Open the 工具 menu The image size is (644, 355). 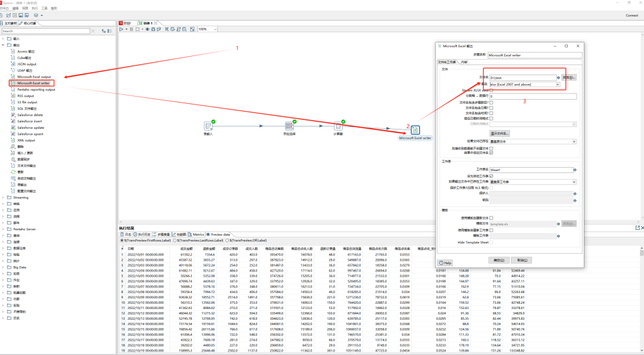[44, 8]
